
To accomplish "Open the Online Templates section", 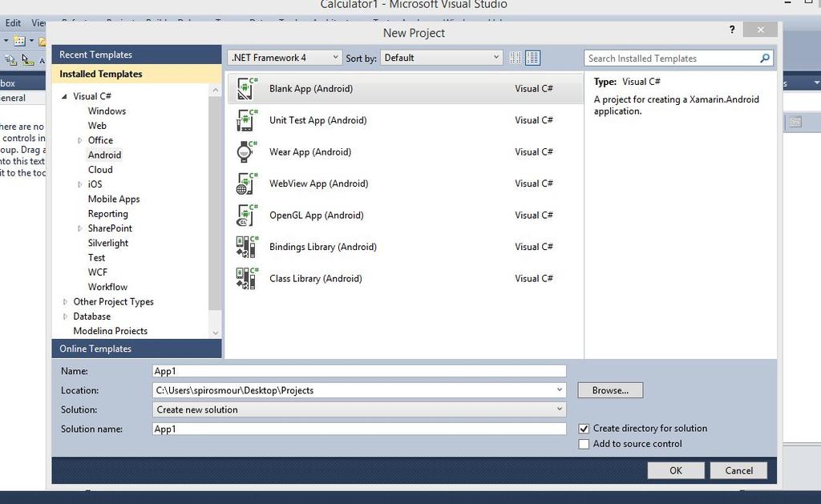I will pos(136,349).
